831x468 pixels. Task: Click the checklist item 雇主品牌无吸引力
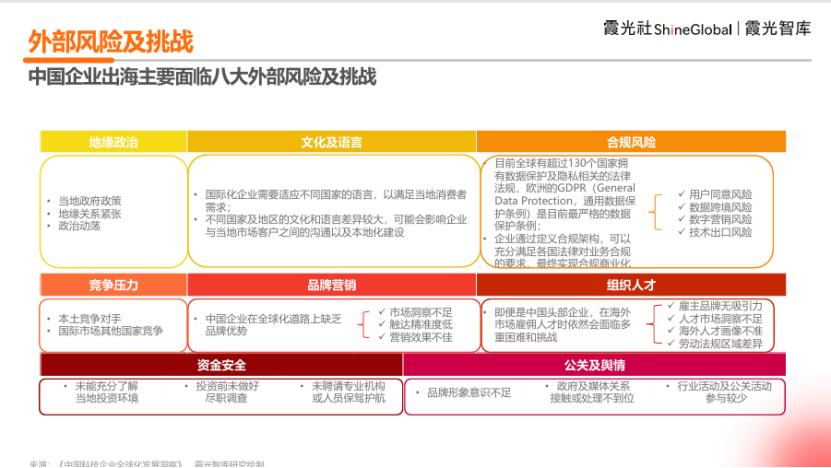720,306
